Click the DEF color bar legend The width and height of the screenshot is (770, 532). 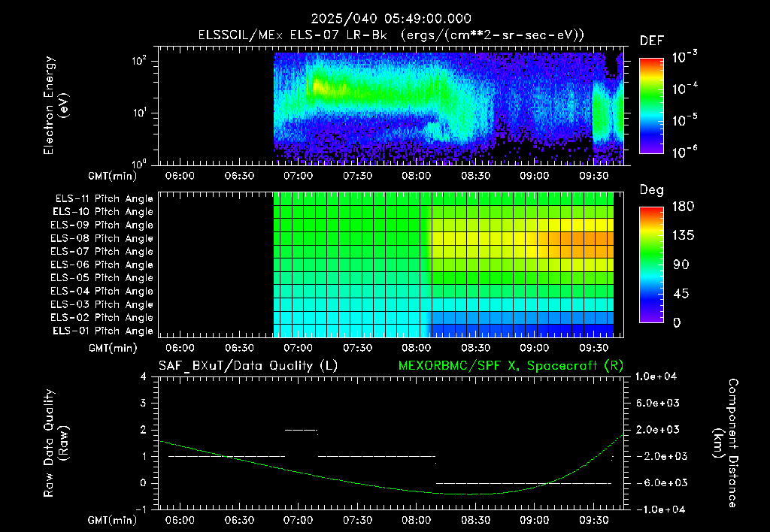pyautogui.click(x=651, y=105)
